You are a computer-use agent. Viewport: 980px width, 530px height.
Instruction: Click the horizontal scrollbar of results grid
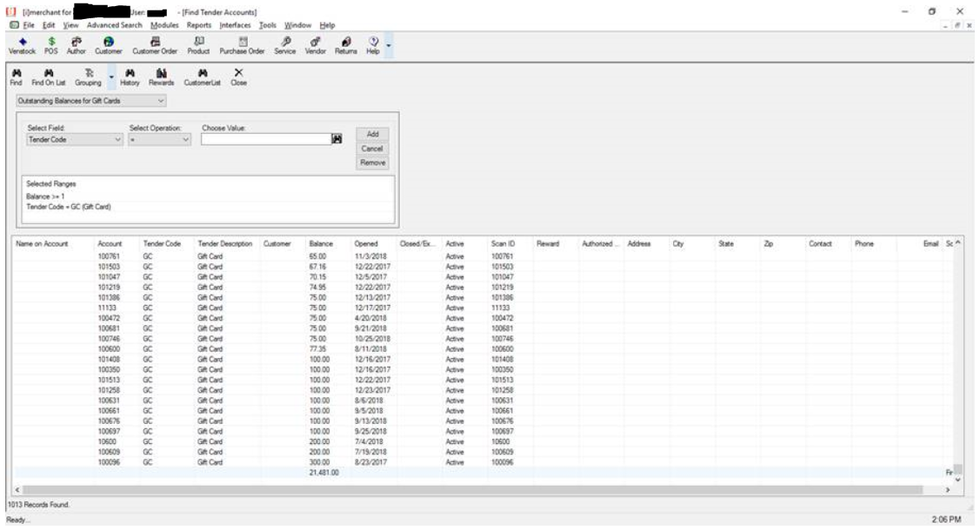[x=472, y=490]
